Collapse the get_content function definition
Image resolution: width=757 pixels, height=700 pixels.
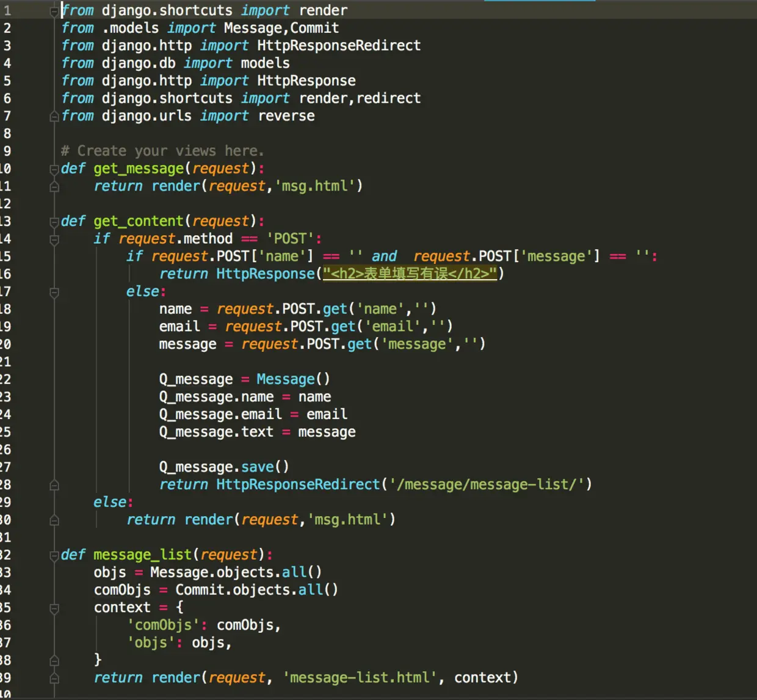(54, 222)
